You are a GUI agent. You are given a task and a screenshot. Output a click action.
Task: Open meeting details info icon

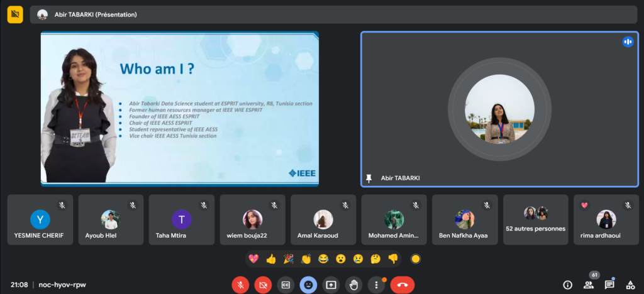pyautogui.click(x=568, y=285)
